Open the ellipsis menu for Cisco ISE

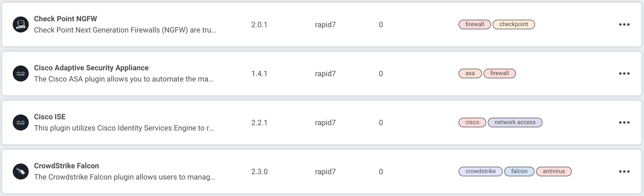(x=624, y=123)
